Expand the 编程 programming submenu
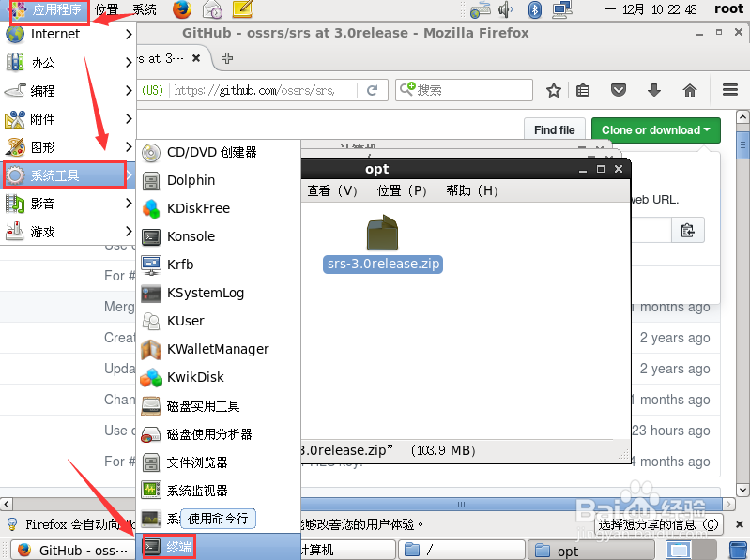This screenshot has height=560, width=750. pyautogui.click(x=68, y=91)
